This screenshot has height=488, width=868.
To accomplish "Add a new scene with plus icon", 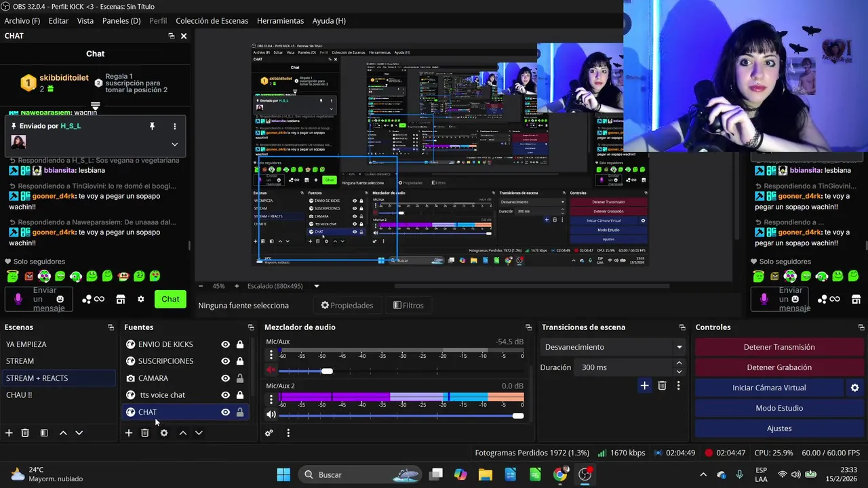I will (x=9, y=433).
